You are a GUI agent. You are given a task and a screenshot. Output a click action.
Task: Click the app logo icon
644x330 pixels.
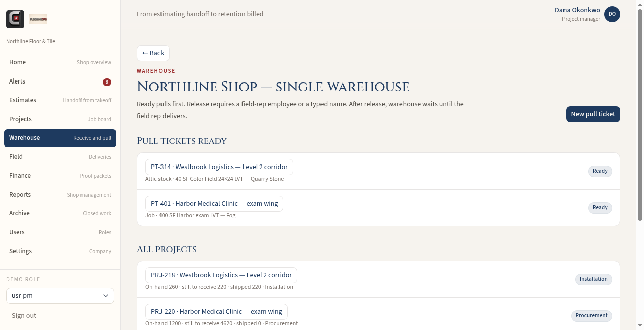[15, 19]
